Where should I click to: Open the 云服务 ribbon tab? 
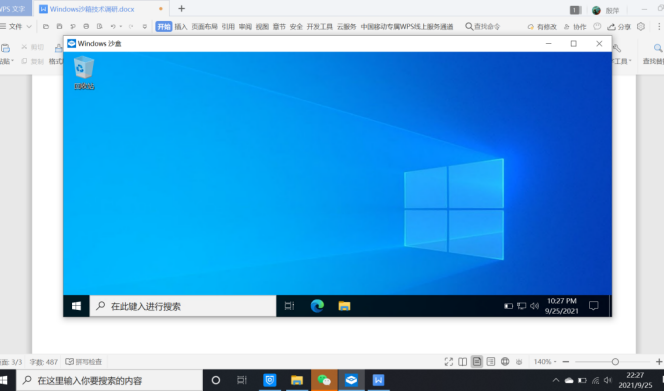click(346, 26)
